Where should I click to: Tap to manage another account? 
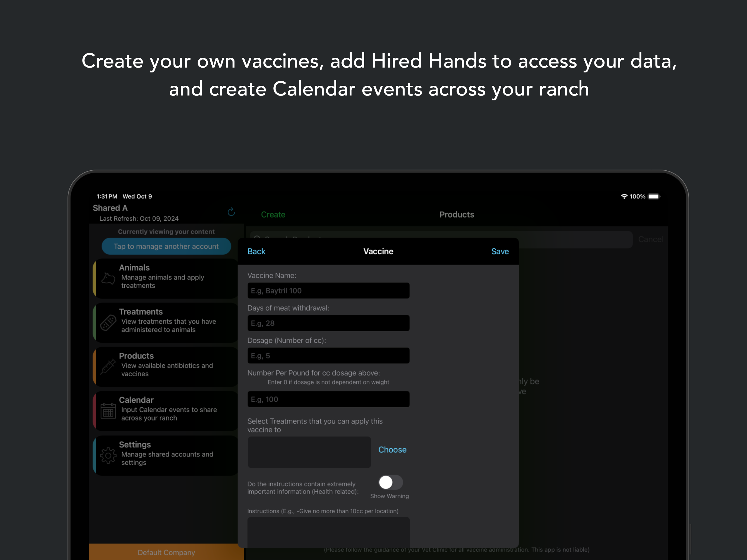(x=166, y=246)
